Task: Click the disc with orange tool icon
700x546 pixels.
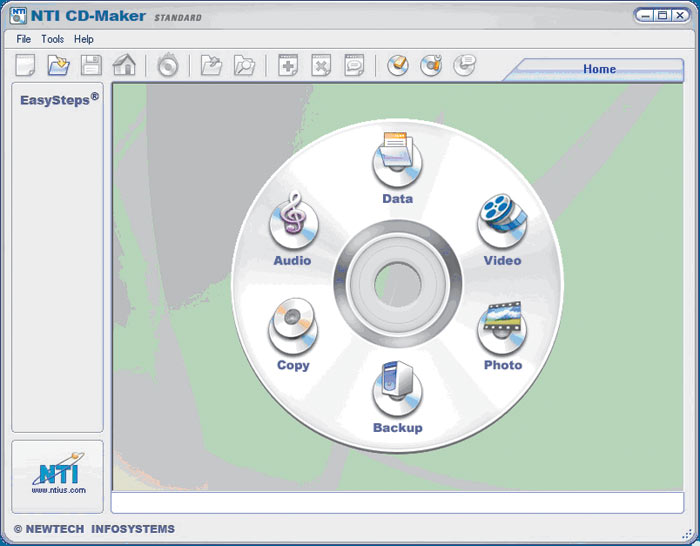Action: [x=431, y=66]
